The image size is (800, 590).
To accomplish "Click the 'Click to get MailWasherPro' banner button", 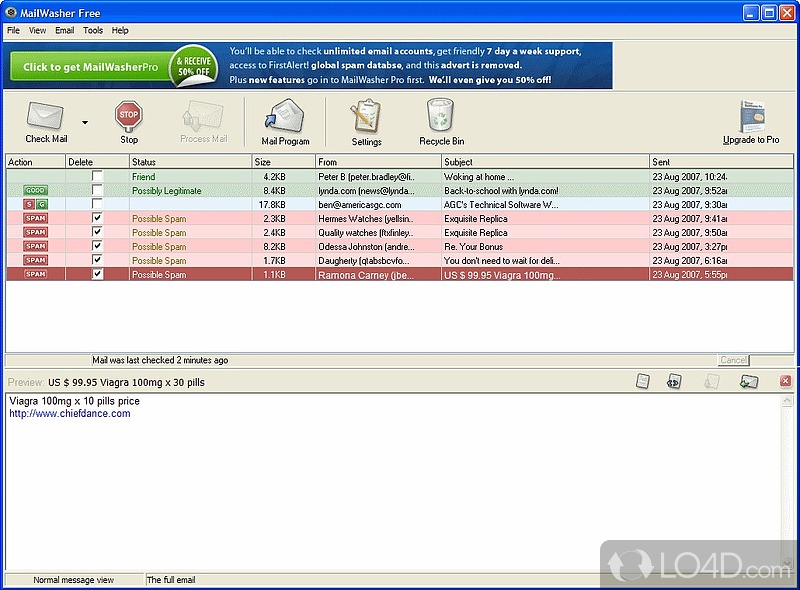I will click(x=91, y=67).
